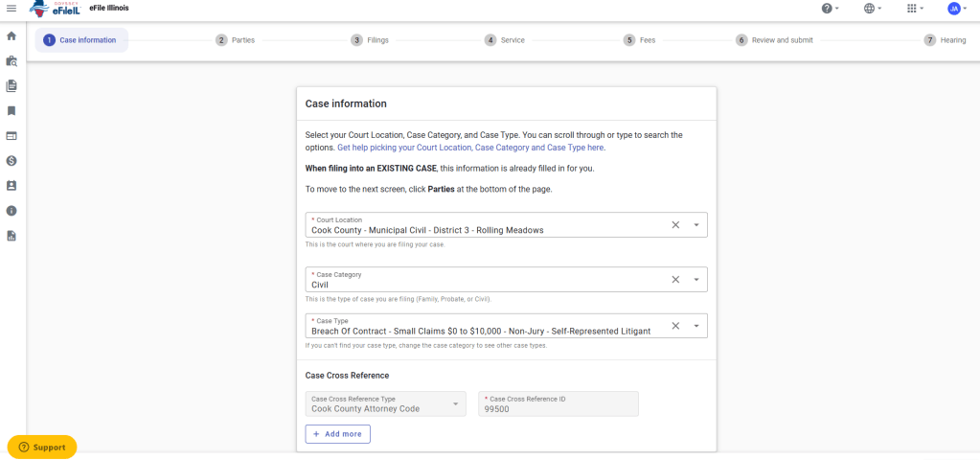
Task: Open the help picking Court Location link
Action: (x=470, y=148)
